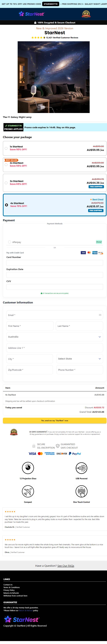This screenshot has height=644, width=107.
Task: Focus the Card Number field
Action: 54,263
